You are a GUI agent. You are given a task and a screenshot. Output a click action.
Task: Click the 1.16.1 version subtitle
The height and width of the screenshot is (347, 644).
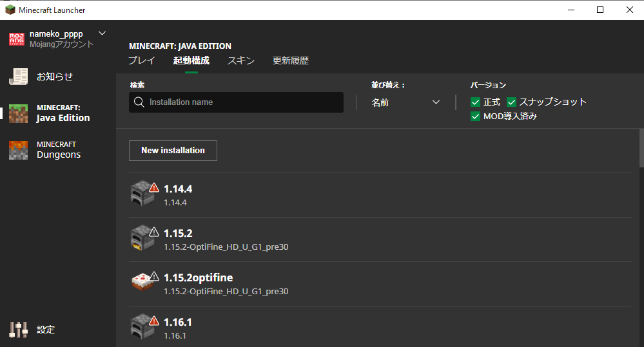(x=175, y=336)
